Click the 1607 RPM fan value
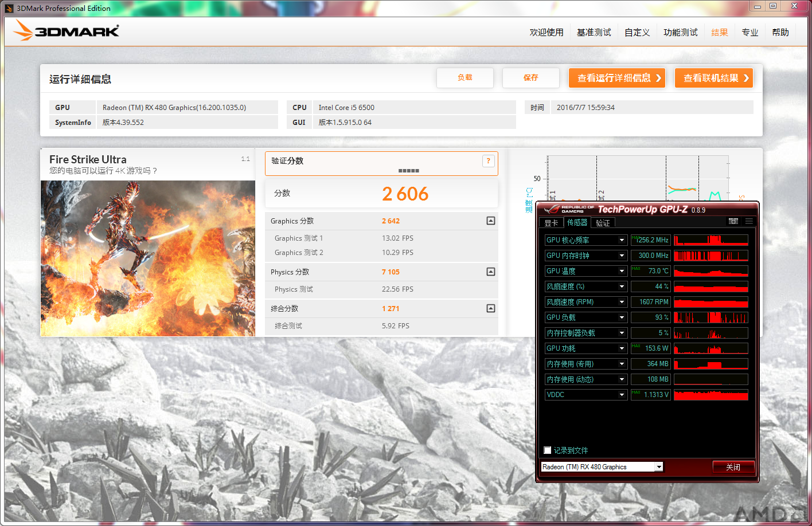This screenshot has width=812, height=526. [x=651, y=302]
